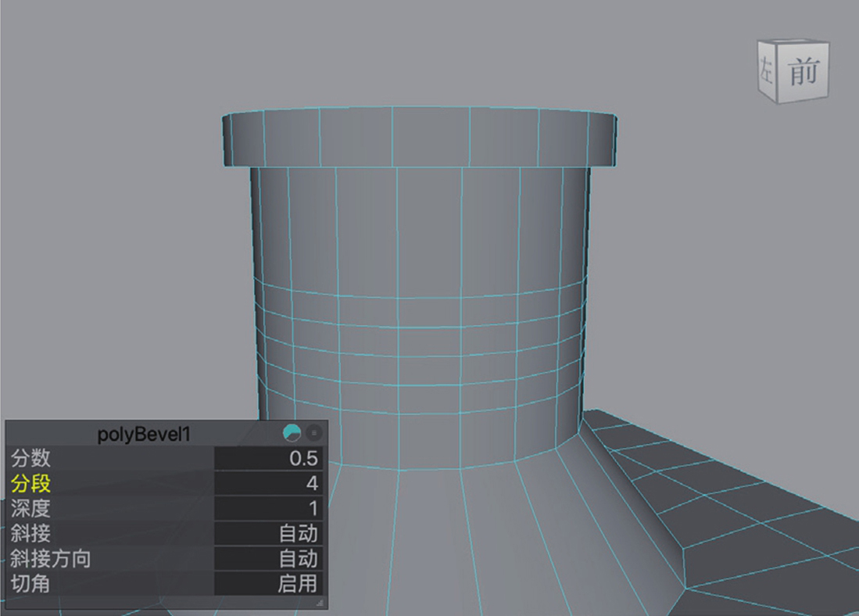The width and height of the screenshot is (859, 616).
Task: Click the 左 face of the view cube
Action: coord(767,74)
